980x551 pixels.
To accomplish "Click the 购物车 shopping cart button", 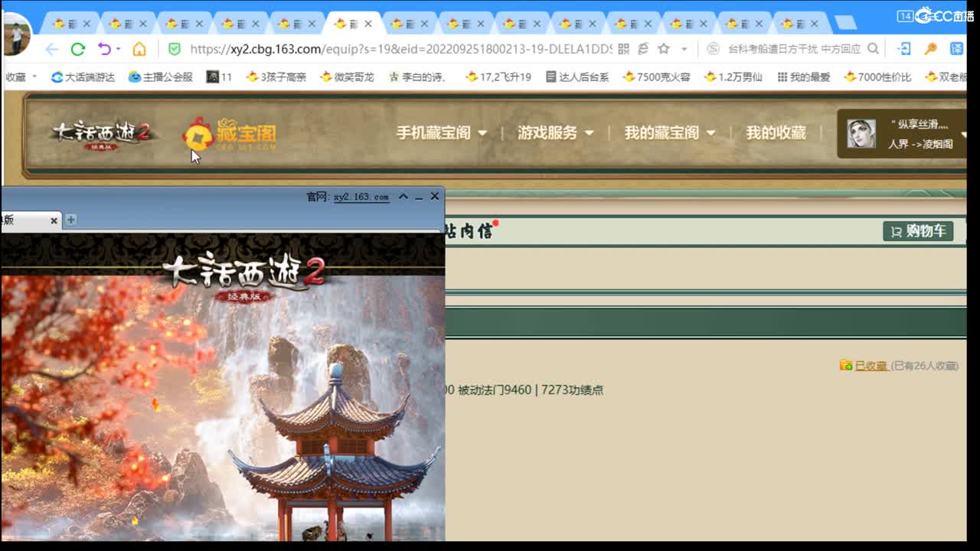I will [x=918, y=231].
